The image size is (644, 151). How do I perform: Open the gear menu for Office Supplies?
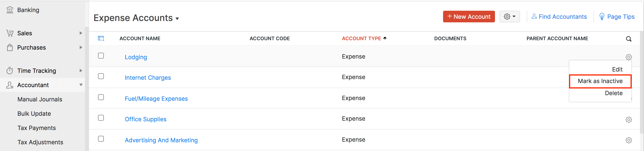pos(629,120)
